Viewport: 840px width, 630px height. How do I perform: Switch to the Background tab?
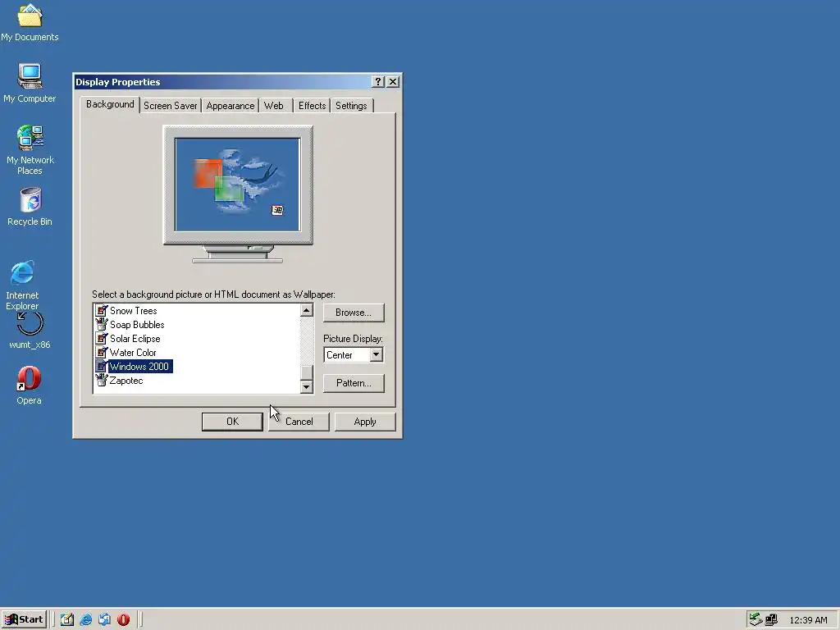[x=110, y=104]
